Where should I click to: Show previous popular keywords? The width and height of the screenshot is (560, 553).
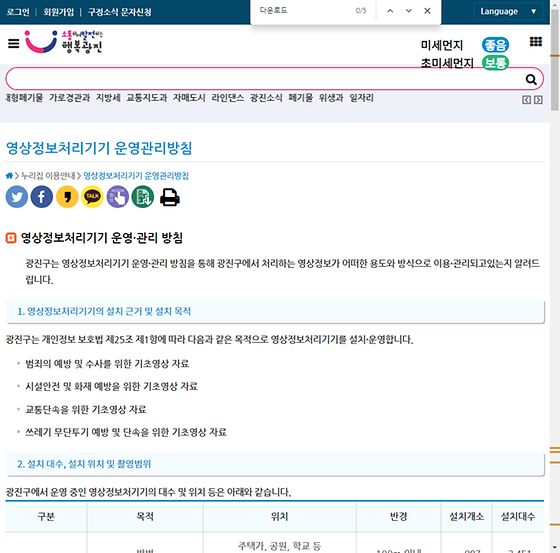[526, 100]
